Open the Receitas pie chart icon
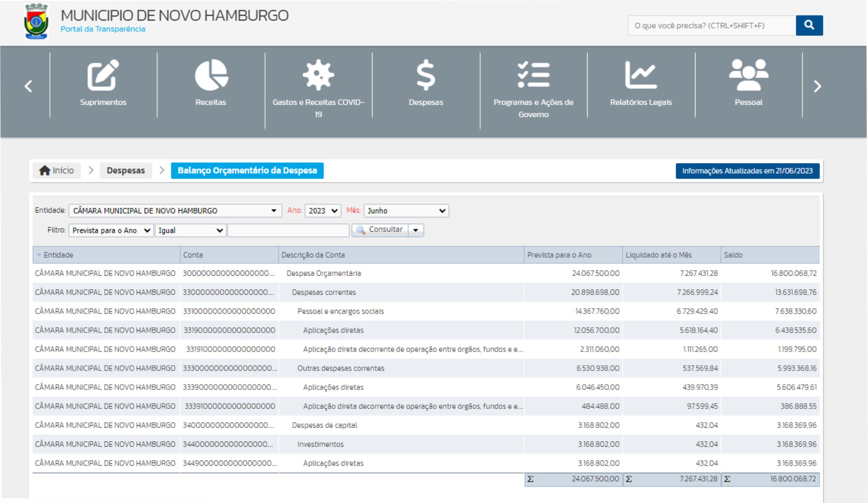The height and width of the screenshot is (503, 868). (x=211, y=75)
